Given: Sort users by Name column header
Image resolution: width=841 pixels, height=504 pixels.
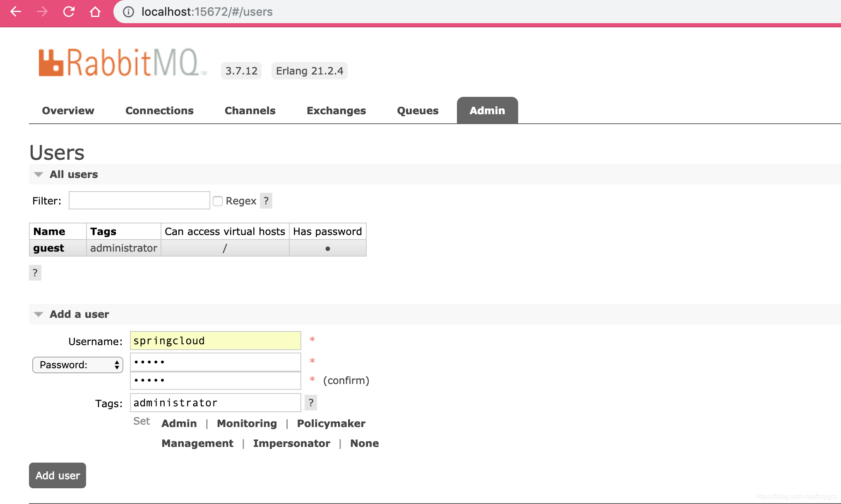Looking at the screenshot, I should pyautogui.click(x=49, y=231).
